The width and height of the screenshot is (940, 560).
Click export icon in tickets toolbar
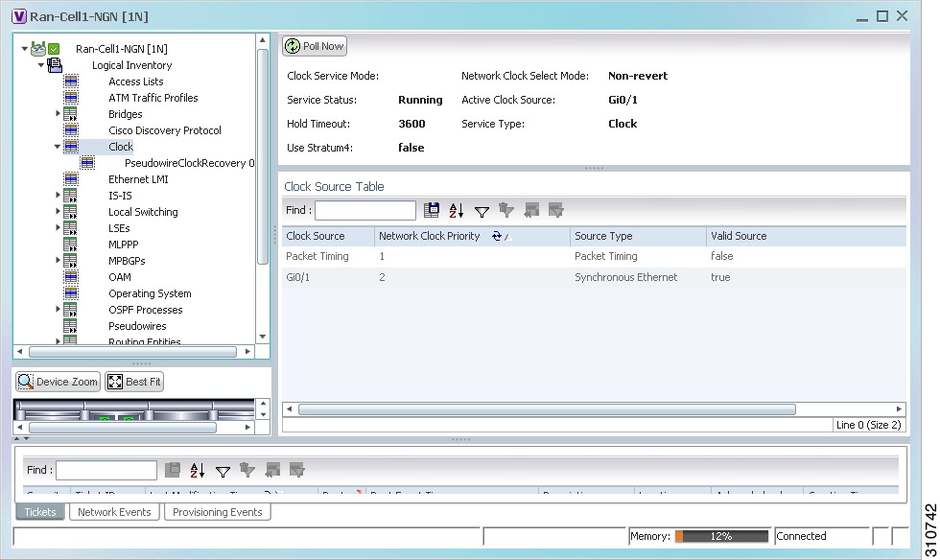point(173,470)
